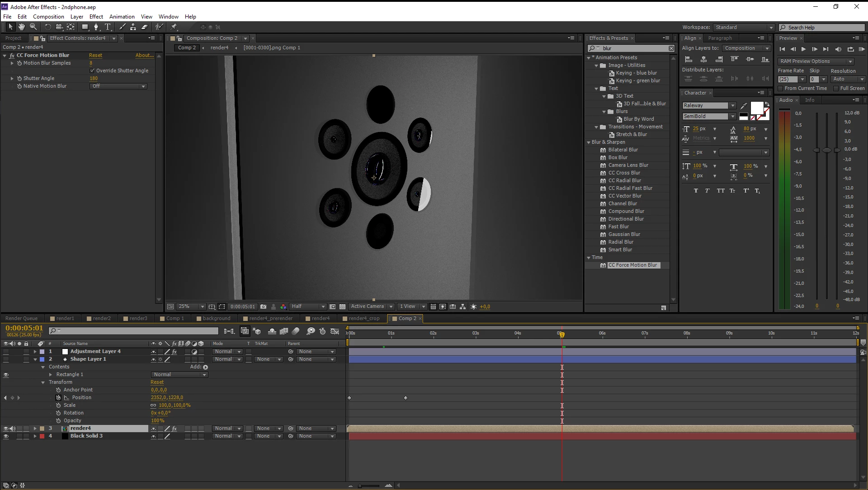Open the Native Motion Blur dropdown
Screen dimensions: 868x490
[x=118, y=86]
